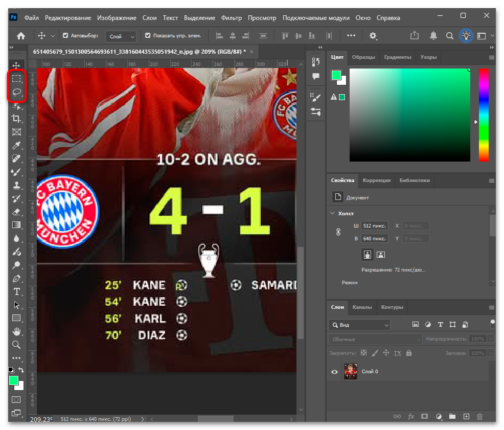Select the Eraser tool

(16, 212)
